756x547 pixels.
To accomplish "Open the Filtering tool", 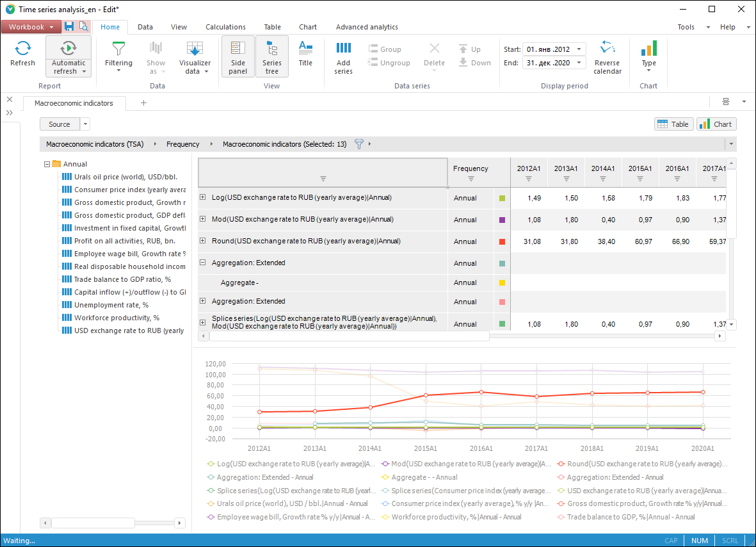I will [118, 49].
